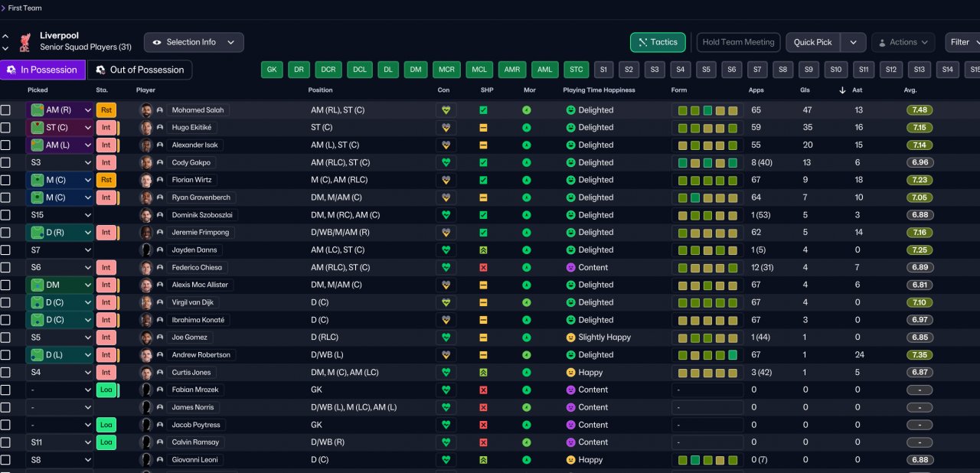Click Fabian Mrozek's Loa status badge

click(x=106, y=390)
